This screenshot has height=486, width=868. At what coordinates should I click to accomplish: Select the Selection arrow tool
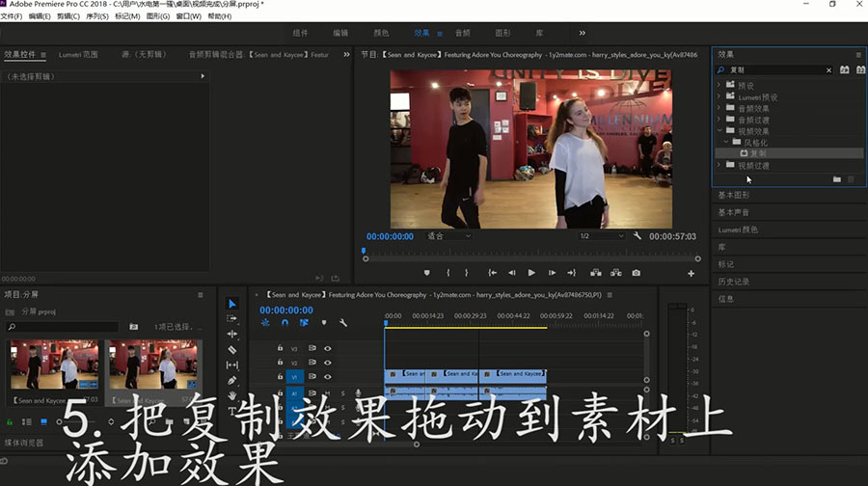232,303
